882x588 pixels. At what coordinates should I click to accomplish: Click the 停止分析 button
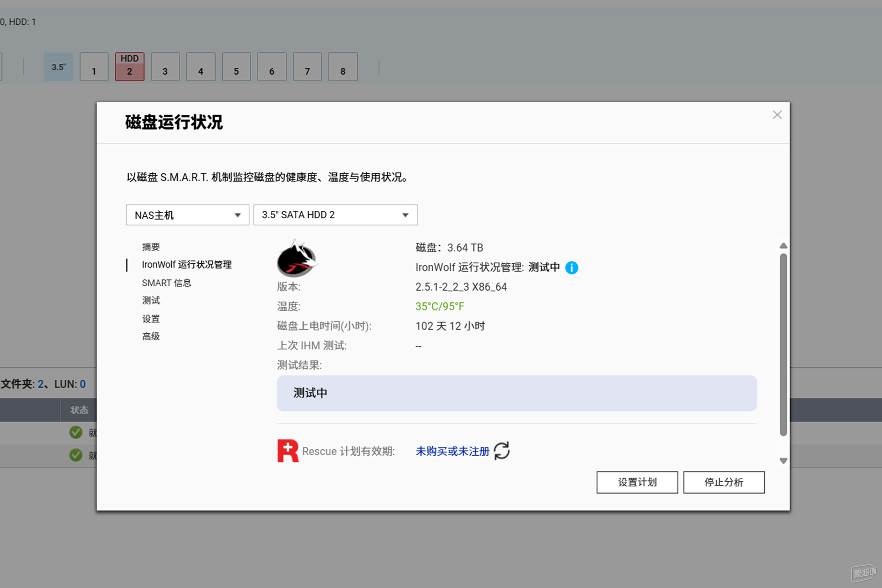coord(724,482)
